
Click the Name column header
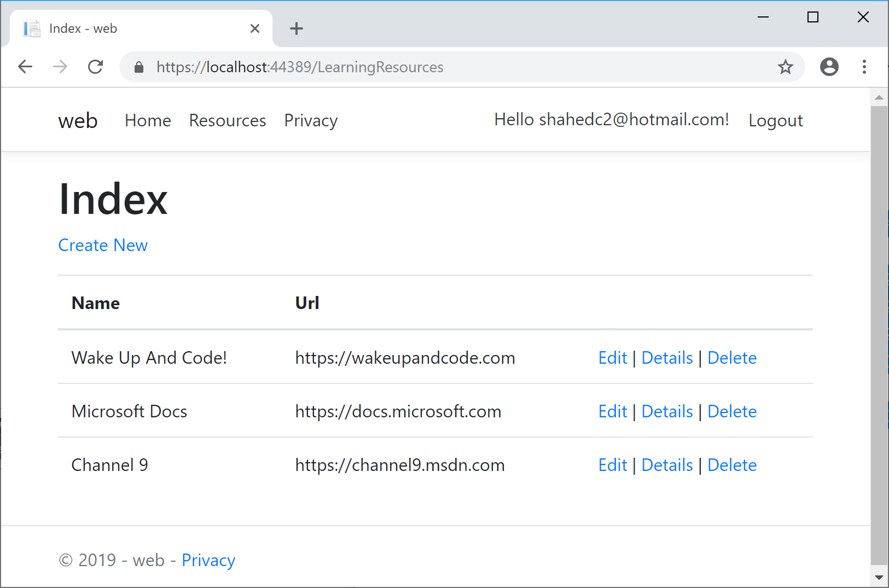pyautogui.click(x=96, y=303)
